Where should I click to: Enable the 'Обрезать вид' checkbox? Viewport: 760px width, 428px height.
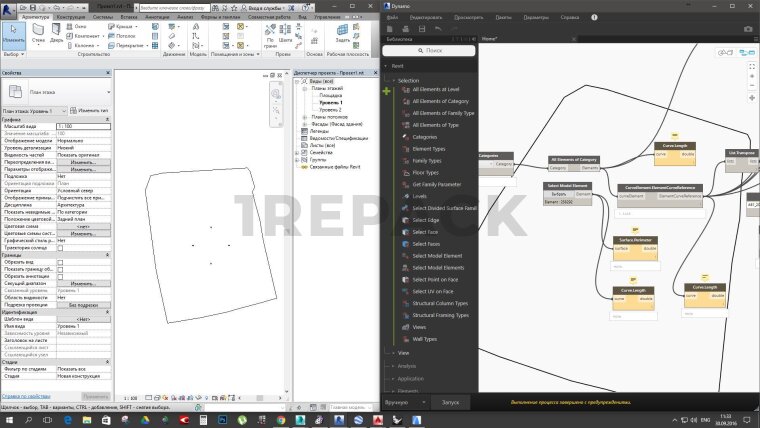(60, 262)
